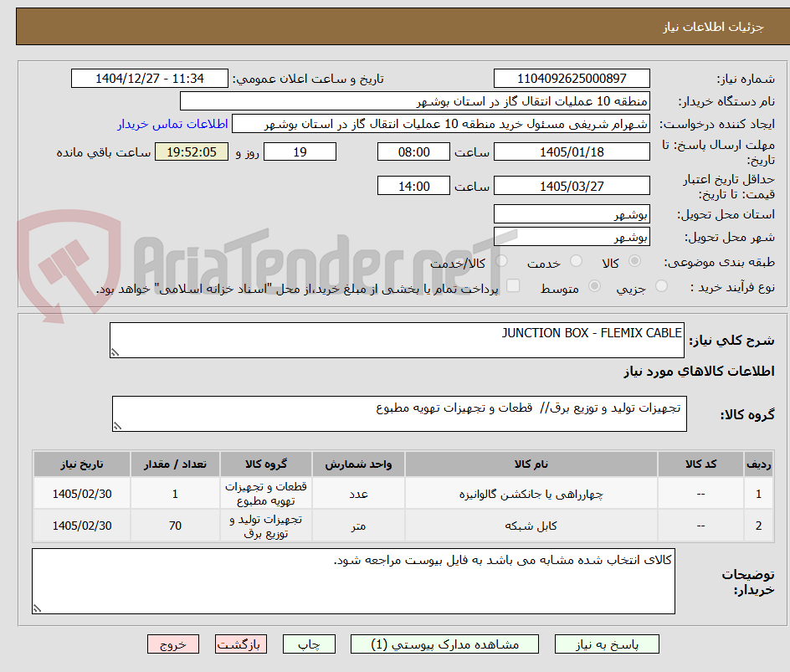Screen dimensions: 790x672
Task: Toggle the Islamic treasury payment checkbox
Action: (513, 285)
